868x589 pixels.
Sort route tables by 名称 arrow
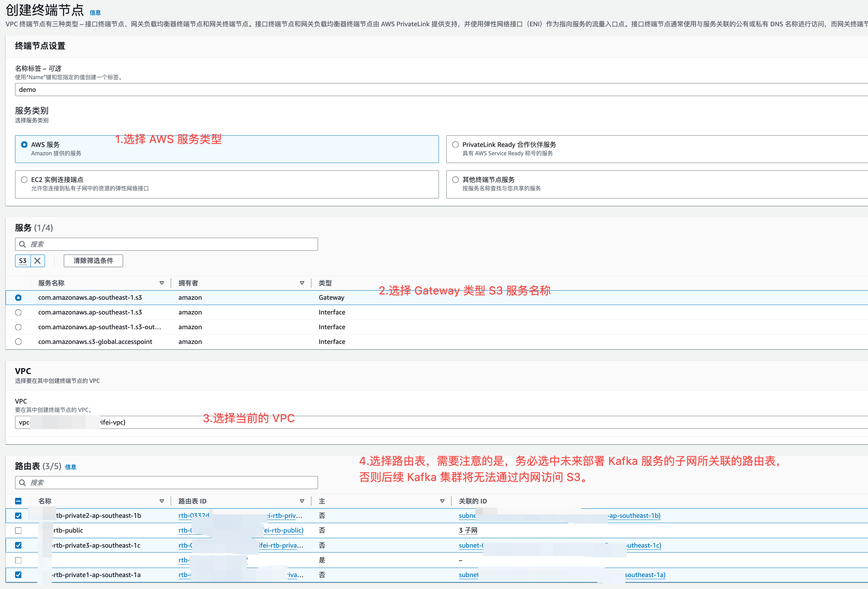pos(162,501)
